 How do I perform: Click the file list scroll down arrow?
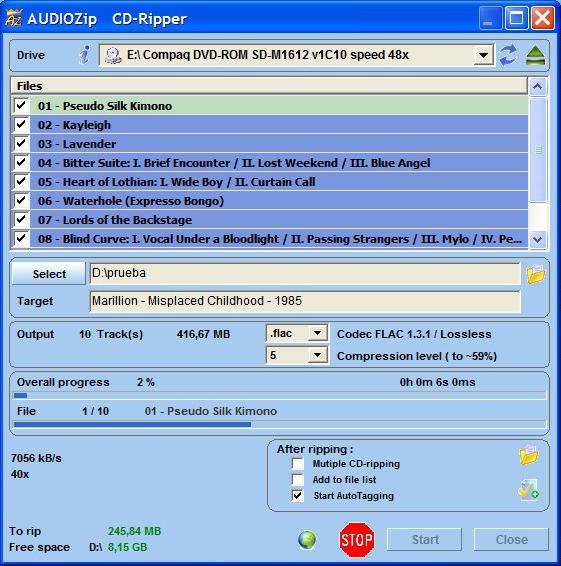(x=538, y=239)
